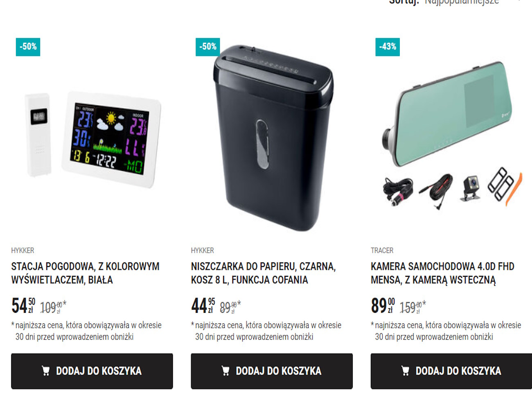Click the Hykker brand above weather station
Image resolution: width=532 pixels, height=393 pixels.
(x=23, y=251)
